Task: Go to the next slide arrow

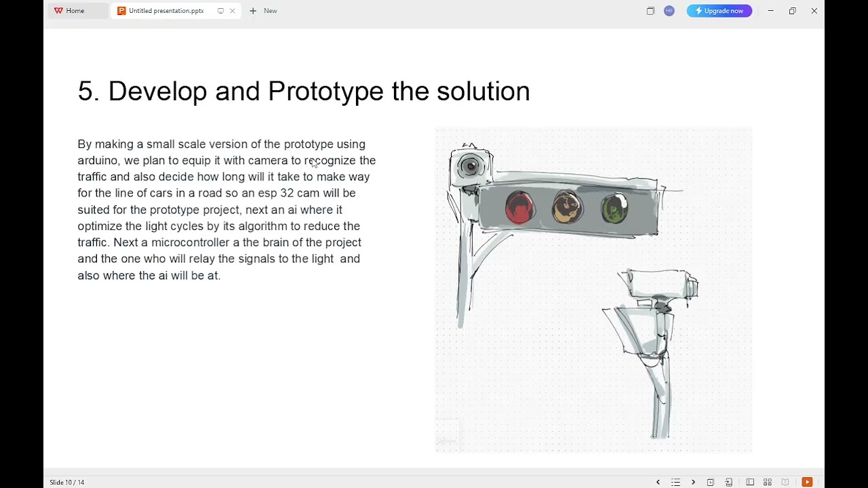Action: [x=693, y=483]
